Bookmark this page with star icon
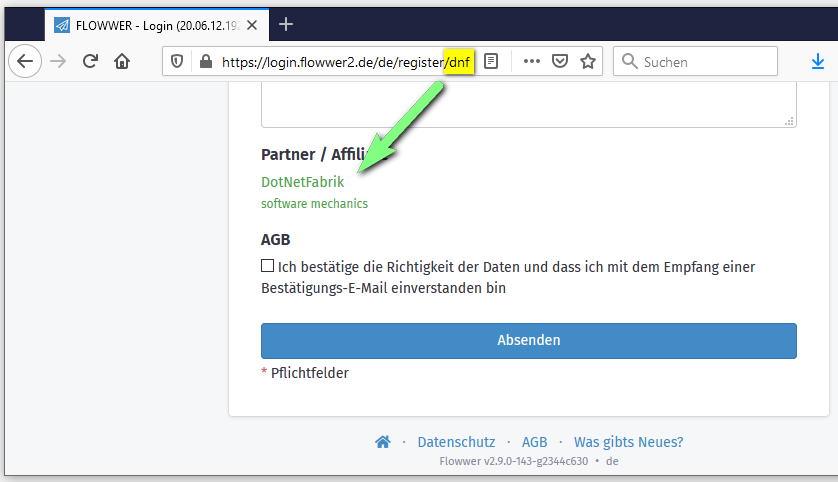Image resolution: width=838 pixels, height=482 pixels. tap(588, 61)
